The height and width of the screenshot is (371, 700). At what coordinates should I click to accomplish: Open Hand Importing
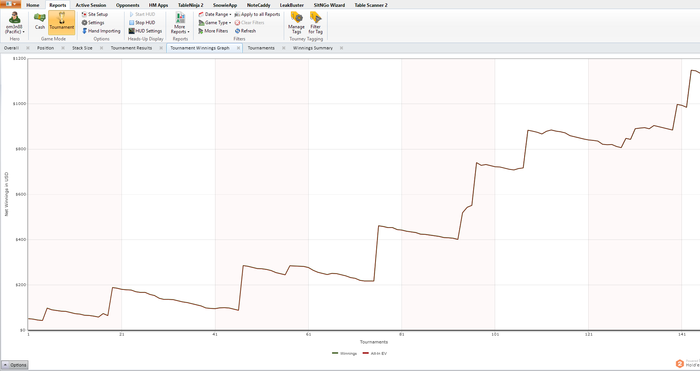[101, 31]
